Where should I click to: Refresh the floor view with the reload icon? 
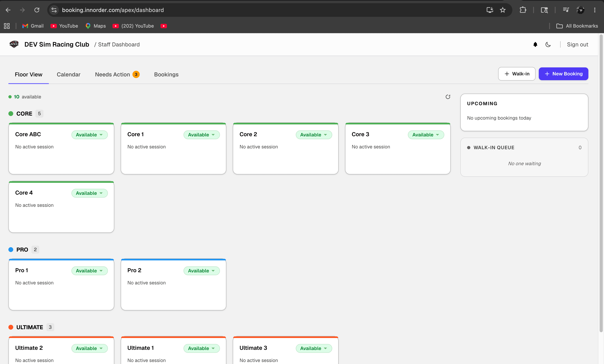click(448, 97)
